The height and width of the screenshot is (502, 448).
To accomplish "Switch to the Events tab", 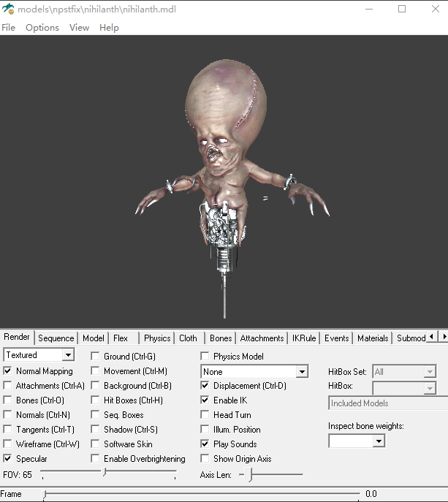I will [337, 338].
